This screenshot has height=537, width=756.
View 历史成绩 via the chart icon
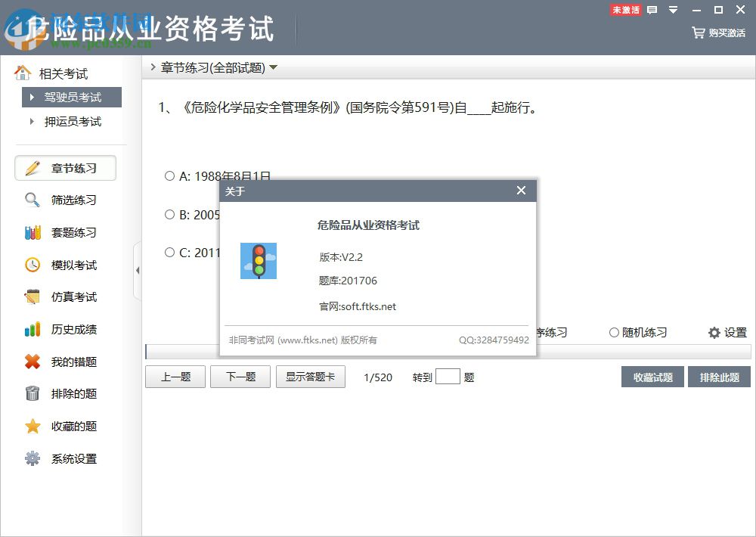click(x=32, y=329)
